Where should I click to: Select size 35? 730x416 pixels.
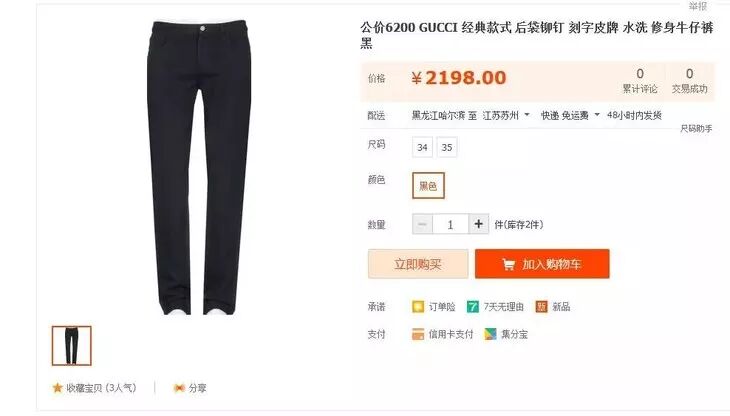pyautogui.click(x=447, y=148)
